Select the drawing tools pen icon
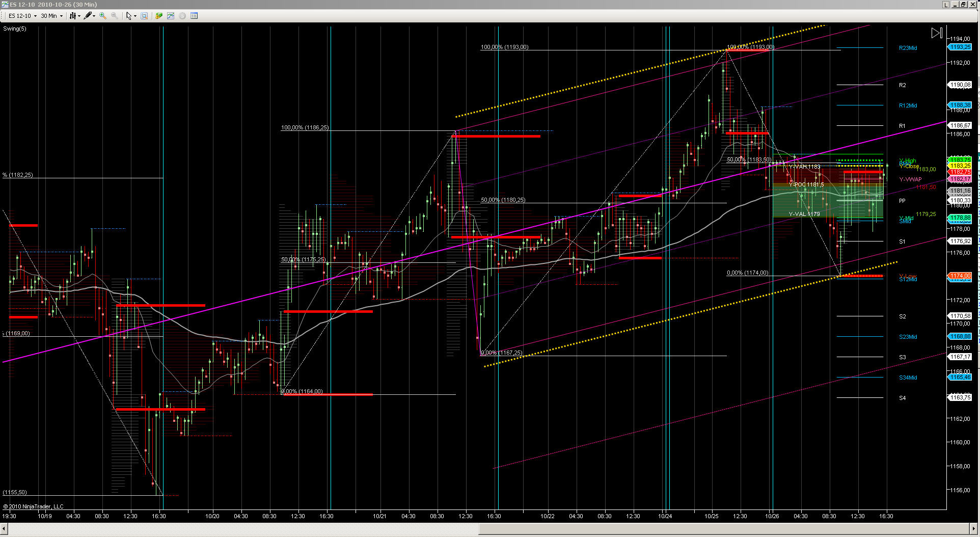980x537 pixels. pyautogui.click(x=88, y=16)
